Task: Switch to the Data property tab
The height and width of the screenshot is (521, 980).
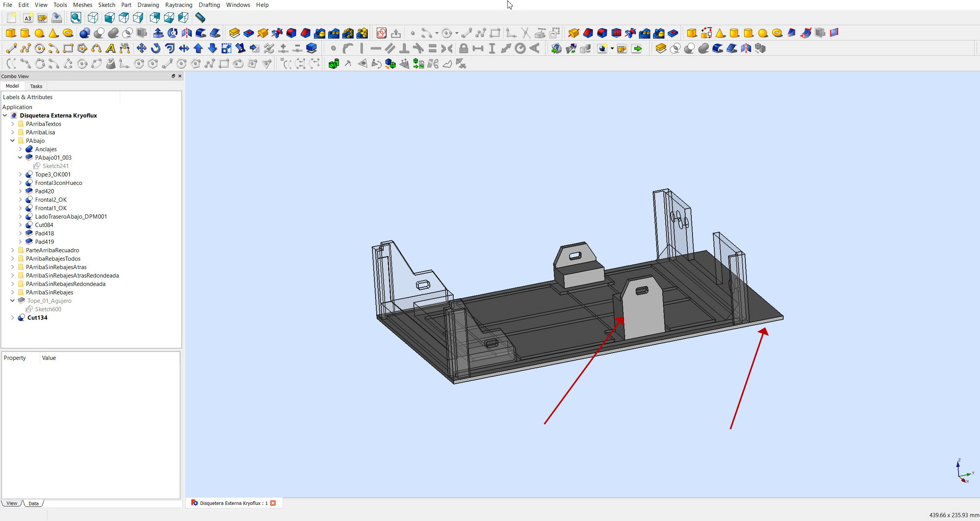Action: coord(34,503)
